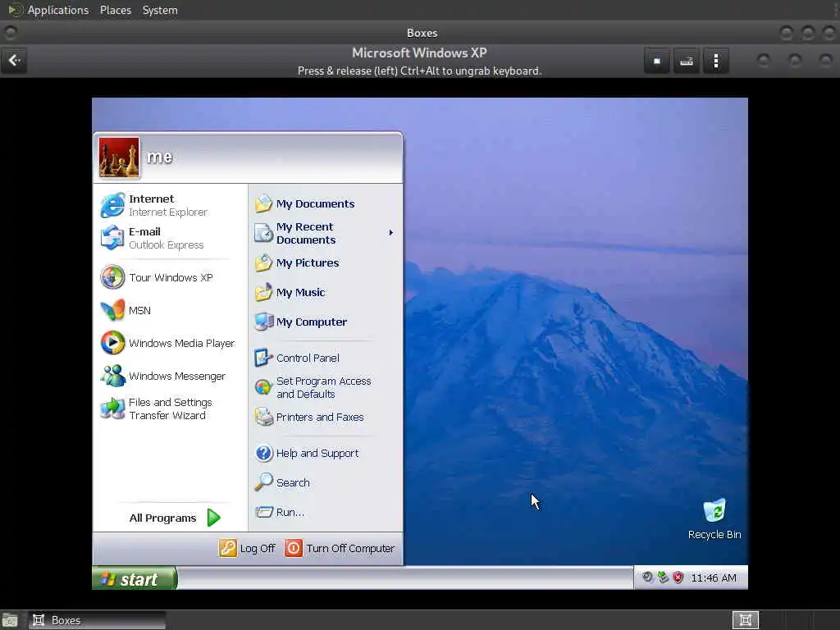The height and width of the screenshot is (630, 840).
Task: Open the Places menu
Action: 116,10
